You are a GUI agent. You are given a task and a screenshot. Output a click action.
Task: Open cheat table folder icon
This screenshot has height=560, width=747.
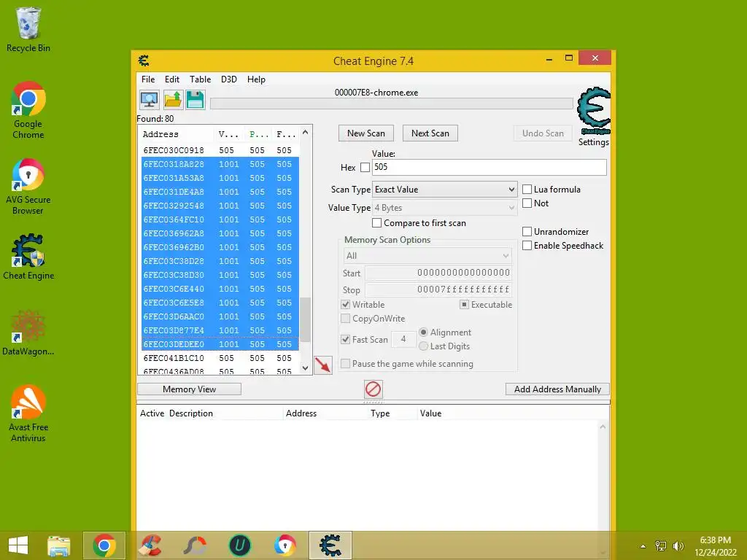click(x=172, y=100)
